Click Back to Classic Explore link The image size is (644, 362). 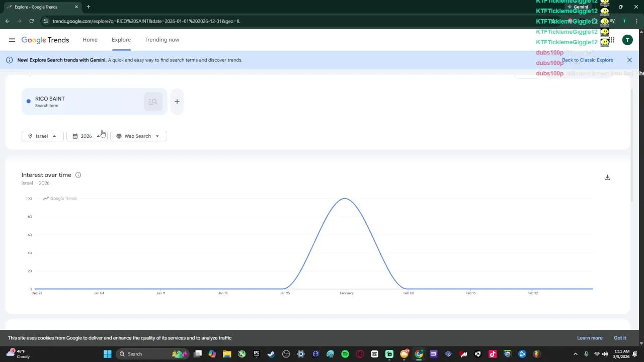tap(588, 60)
